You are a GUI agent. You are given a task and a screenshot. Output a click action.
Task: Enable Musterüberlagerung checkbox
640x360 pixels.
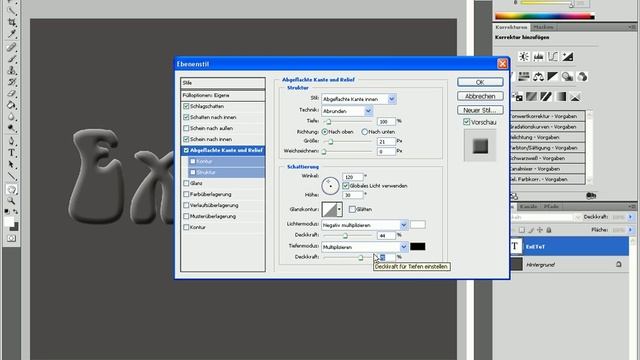(x=186, y=216)
